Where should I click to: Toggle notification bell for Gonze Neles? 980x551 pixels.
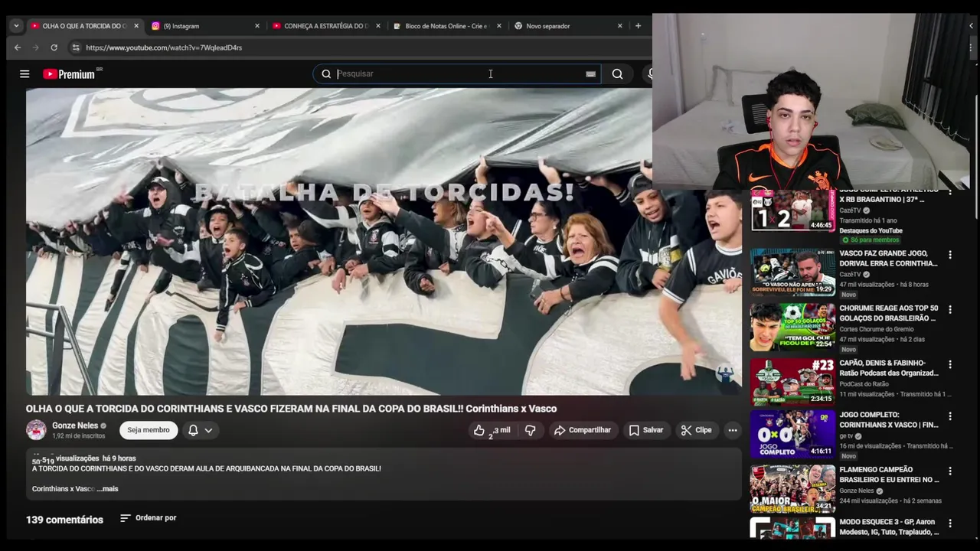(x=193, y=430)
